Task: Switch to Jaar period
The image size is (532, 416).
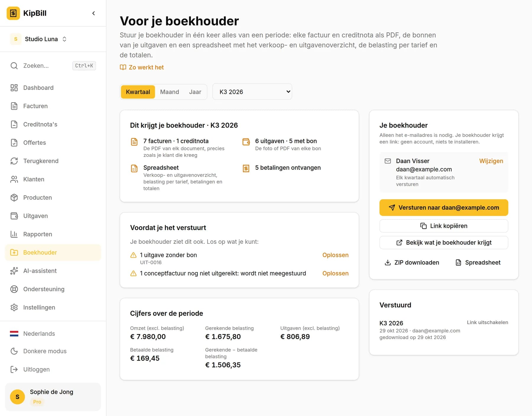Action: pyautogui.click(x=195, y=92)
